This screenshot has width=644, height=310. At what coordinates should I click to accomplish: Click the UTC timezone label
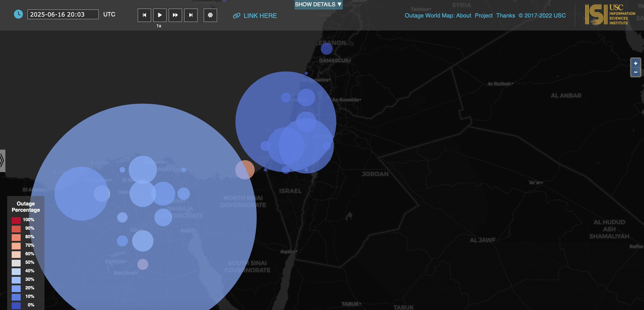[109, 14]
